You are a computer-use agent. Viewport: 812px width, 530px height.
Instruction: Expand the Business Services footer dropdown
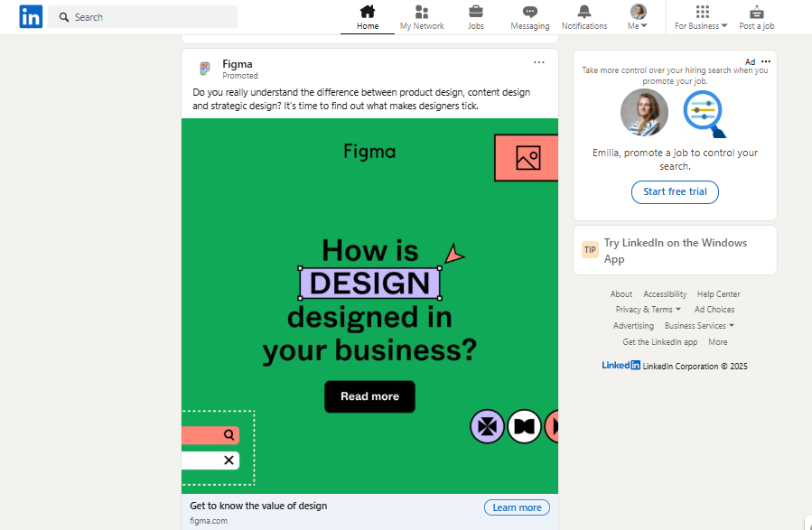click(x=699, y=325)
